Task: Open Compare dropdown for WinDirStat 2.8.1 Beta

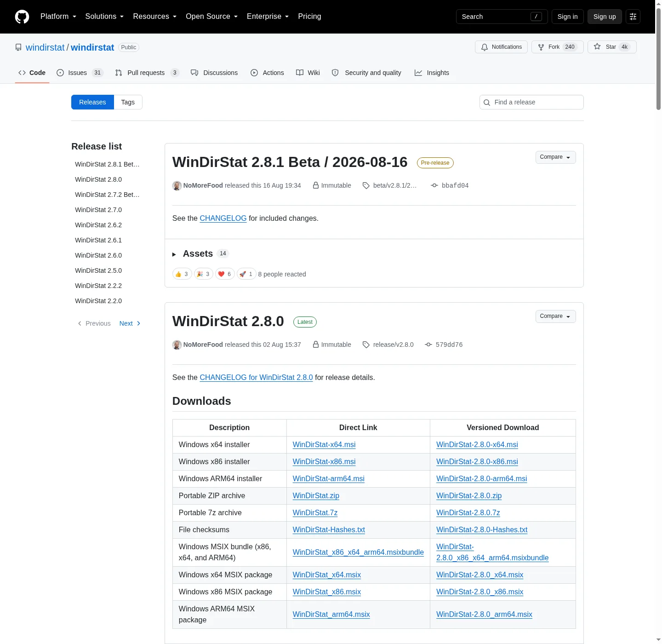Action: 555,157
